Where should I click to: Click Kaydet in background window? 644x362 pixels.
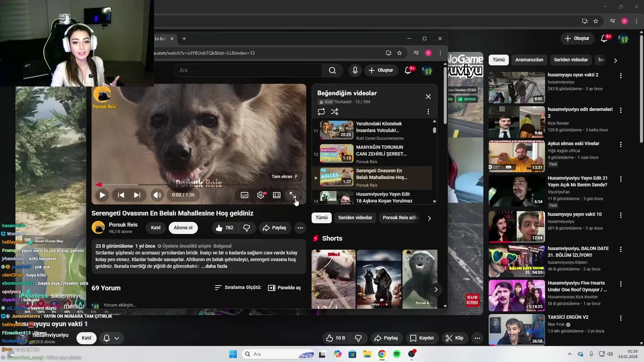click(x=422, y=338)
